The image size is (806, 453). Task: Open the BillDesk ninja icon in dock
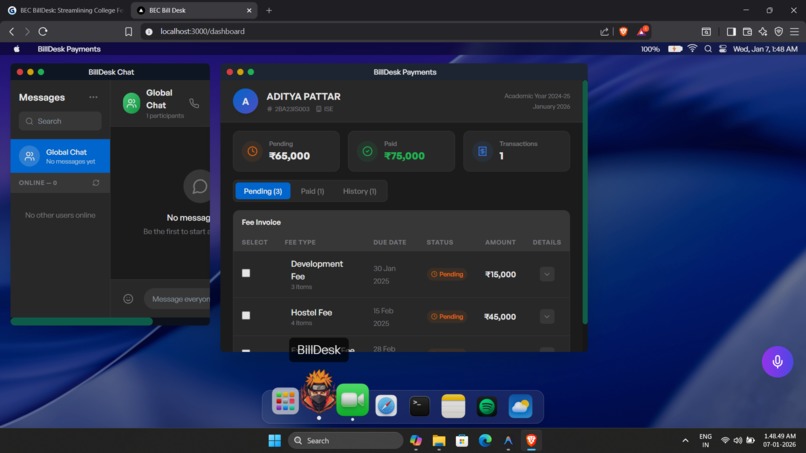319,392
